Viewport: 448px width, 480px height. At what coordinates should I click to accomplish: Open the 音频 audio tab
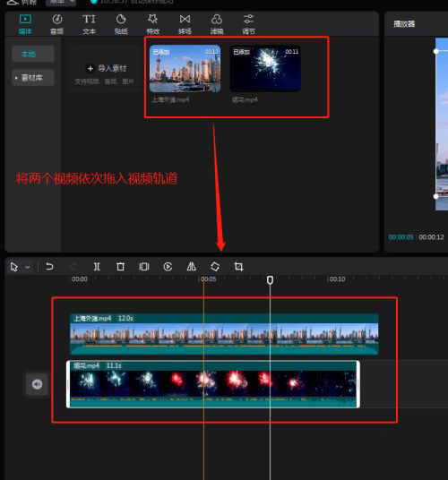[x=57, y=24]
